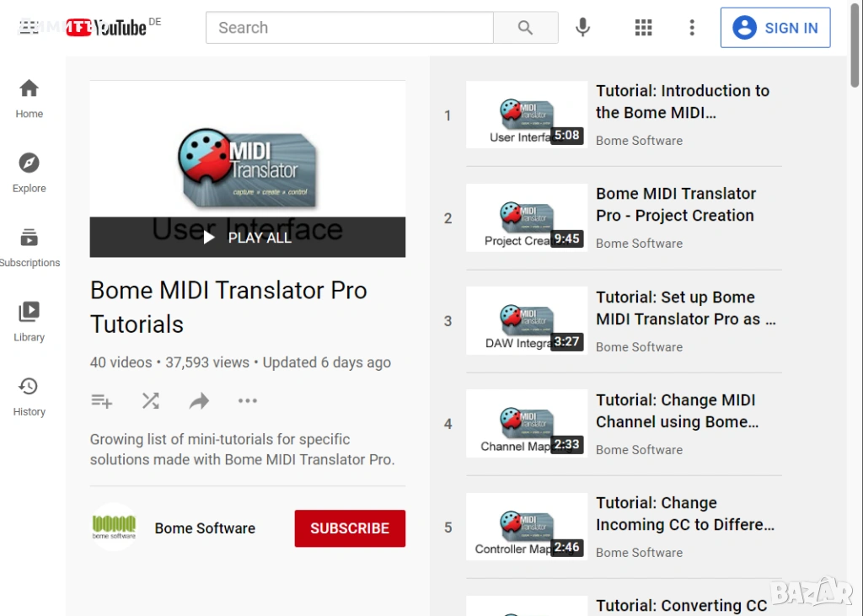Open Explore in the sidebar
Screen dimensions: 863x616
29,172
